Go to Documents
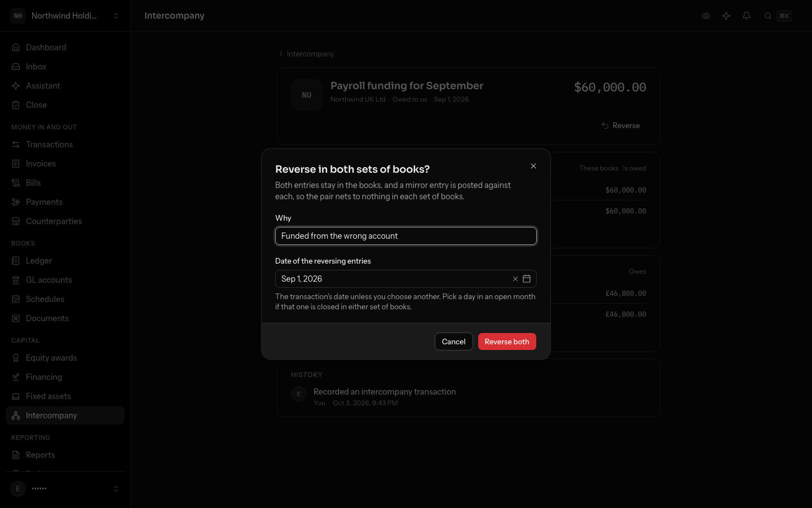 tap(65, 318)
